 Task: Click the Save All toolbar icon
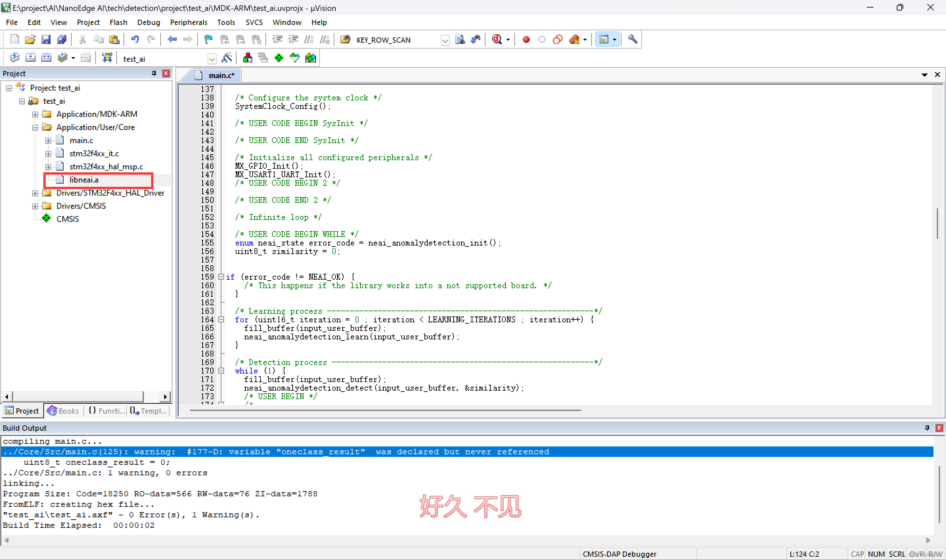61,39
